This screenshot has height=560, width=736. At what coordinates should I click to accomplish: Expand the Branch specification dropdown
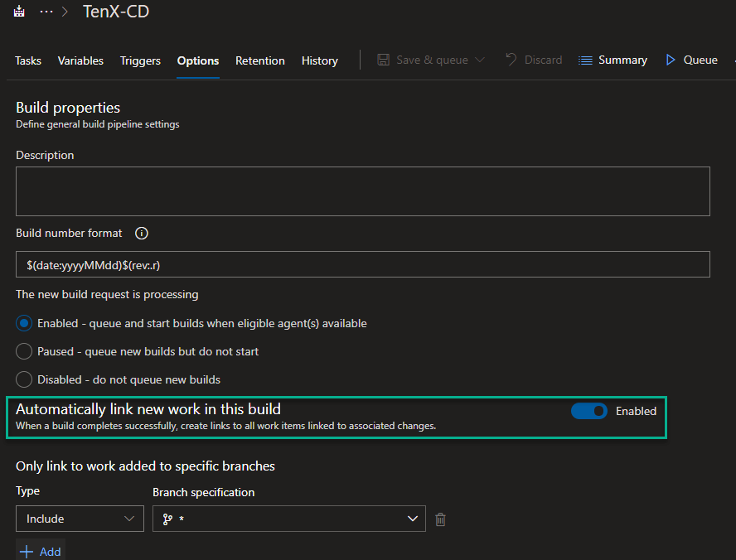point(288,519)
